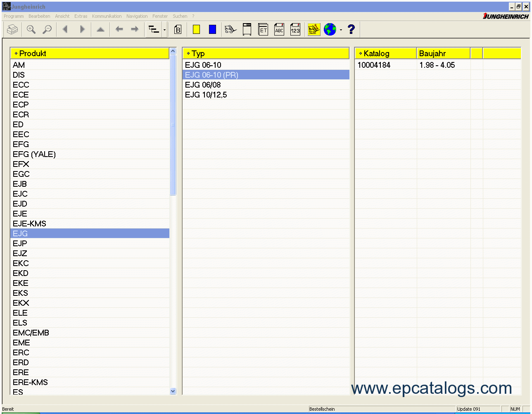The width and height of the screenshot is (532, 414).
Task: Click the tree structure view icon
Action: point(154,30)
